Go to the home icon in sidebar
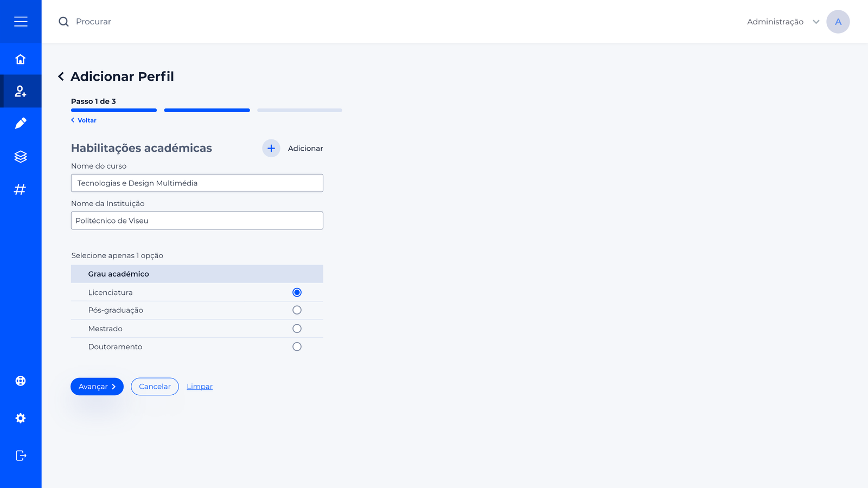This screenshot has width=868, height=488. (21, 59)
